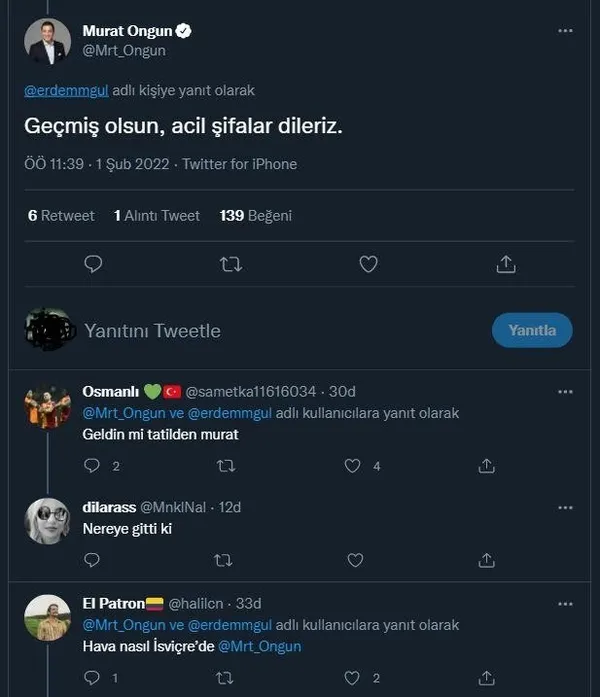Retweet Murat Ongun's main tweet
Viewport: 600px width, 697px height.
(230, 263)
